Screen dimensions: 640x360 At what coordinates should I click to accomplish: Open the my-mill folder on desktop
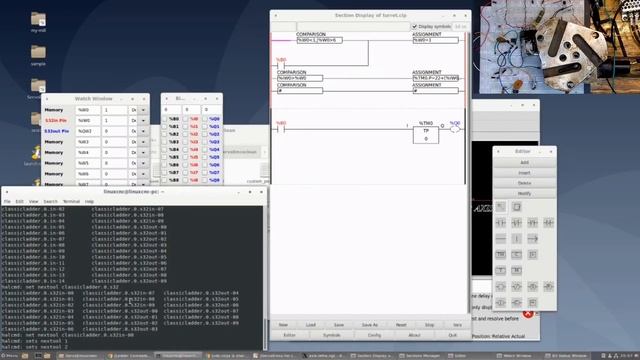click(x=38, y=22)
